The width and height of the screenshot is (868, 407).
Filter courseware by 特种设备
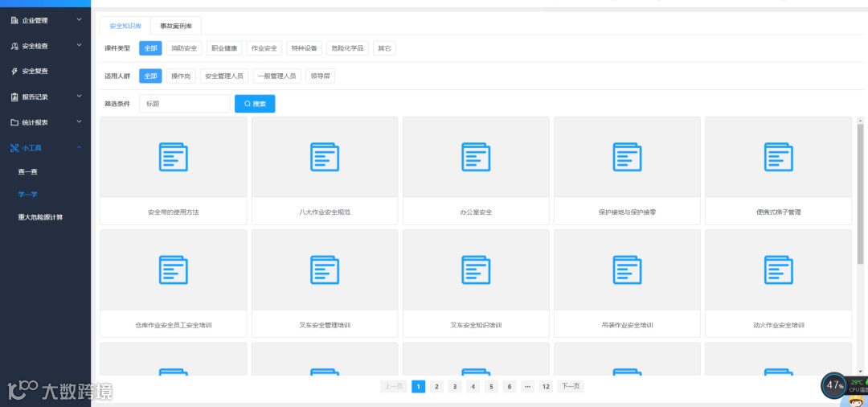pos(305,48)
